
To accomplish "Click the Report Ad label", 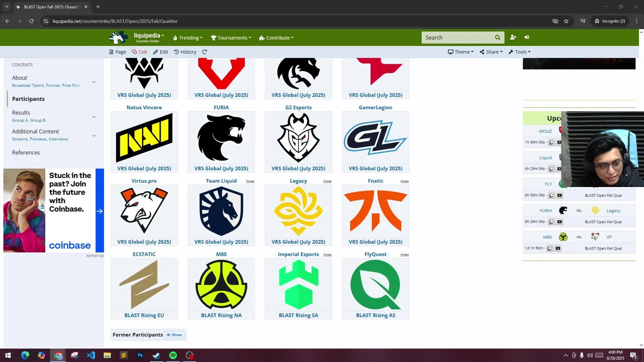I will (95, 256).
